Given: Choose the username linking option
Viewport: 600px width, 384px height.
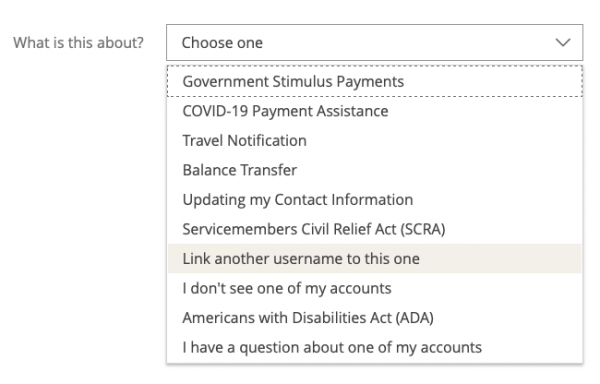Looking at the screenshot, I should click(x=375, y=258).
